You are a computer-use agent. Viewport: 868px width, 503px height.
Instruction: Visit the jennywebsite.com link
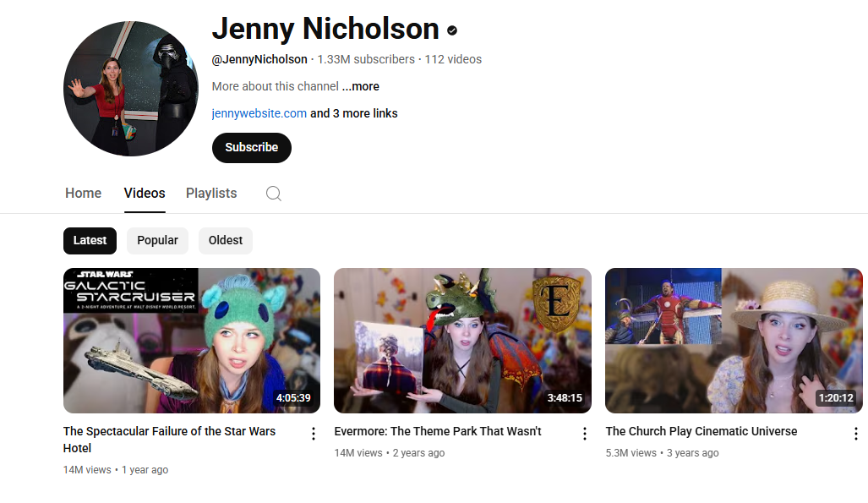(259, 113)
